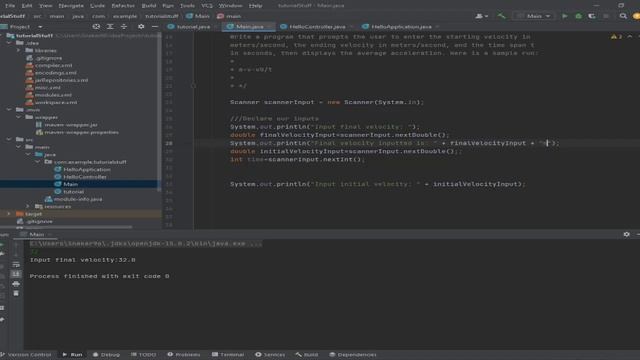The height and width of the screenshot is (360, 640).
Task: Go to previous highlighted error arrow
Action: 630,37
